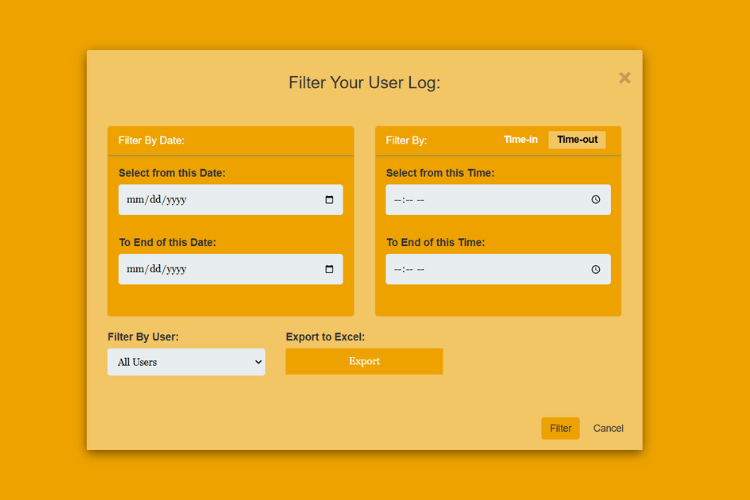The height and width of the screenshot is (500, 750).
Task: Open calendar picker for To End of this Date
Action: click(x=329, y=269)
